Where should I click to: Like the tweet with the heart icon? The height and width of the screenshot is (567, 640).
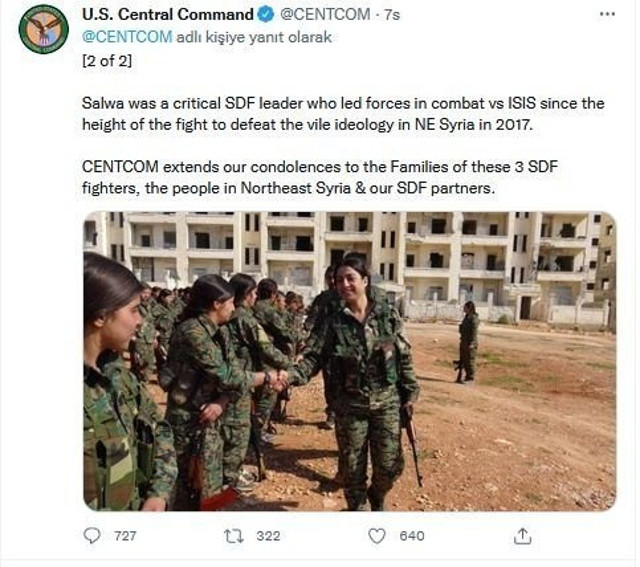click(x=377, y=536)
